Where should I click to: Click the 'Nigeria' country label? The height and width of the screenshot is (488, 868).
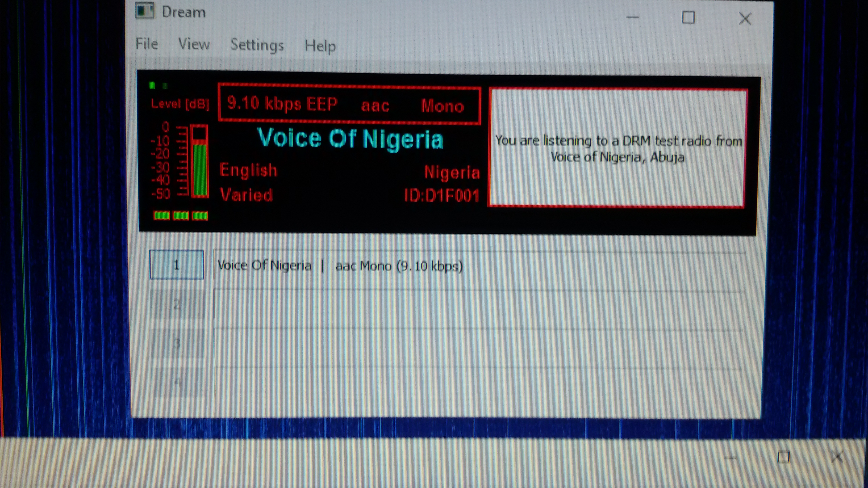coord(452,172)
